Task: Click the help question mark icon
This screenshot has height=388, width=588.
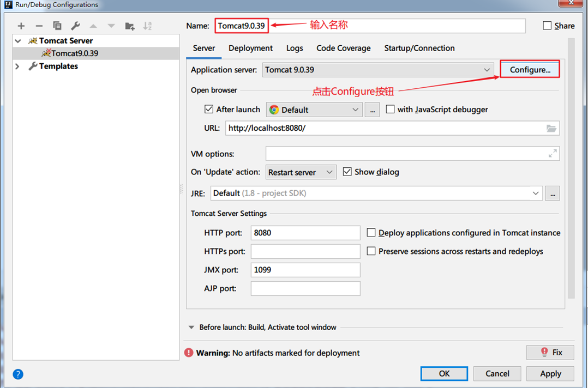Action: coord(18,374)
